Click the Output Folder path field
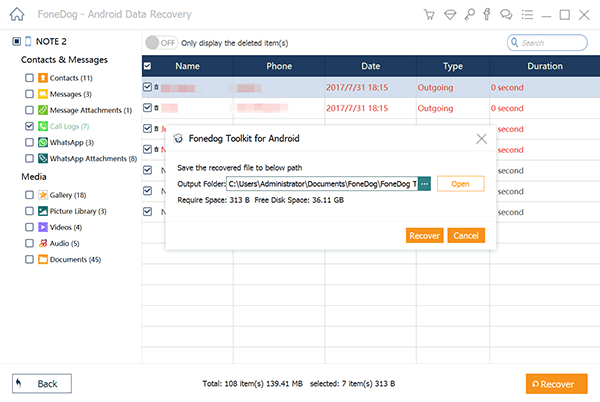This screenshot has height=402, width=600. (323, 184)
